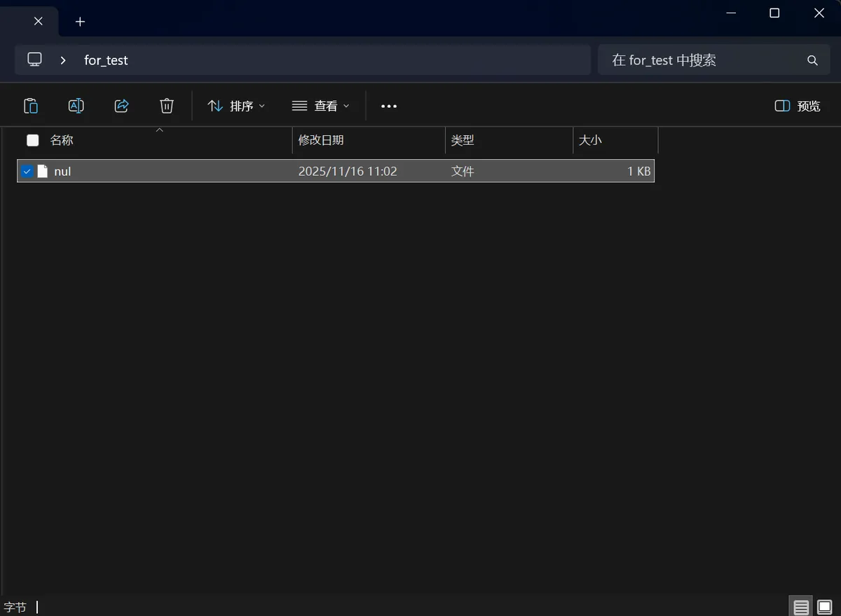The height and width of the screenshot is (616, 841).
Task: Uncheck the nul file checkbox
Action: point(27,171)
